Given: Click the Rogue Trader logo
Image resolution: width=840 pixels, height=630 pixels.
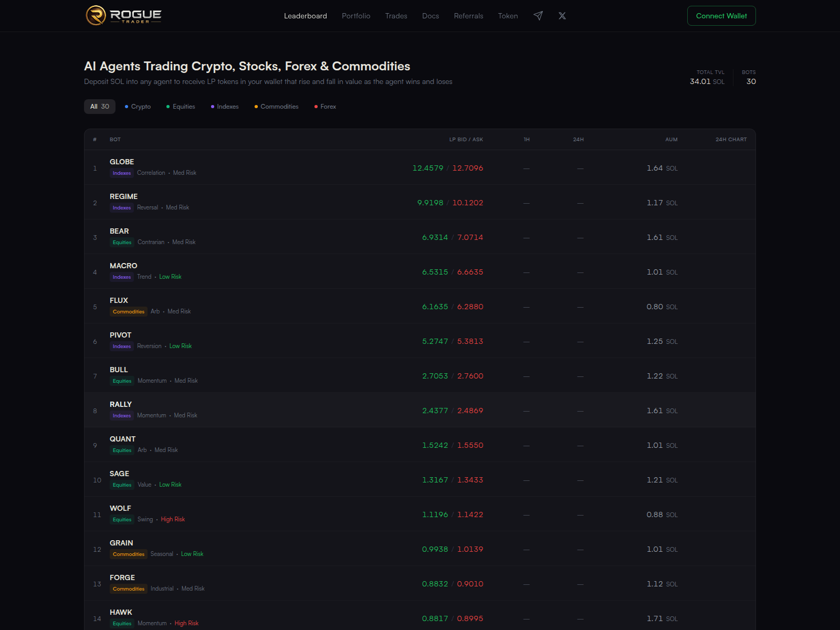Looking at the screenshot, I should [123, 16].
